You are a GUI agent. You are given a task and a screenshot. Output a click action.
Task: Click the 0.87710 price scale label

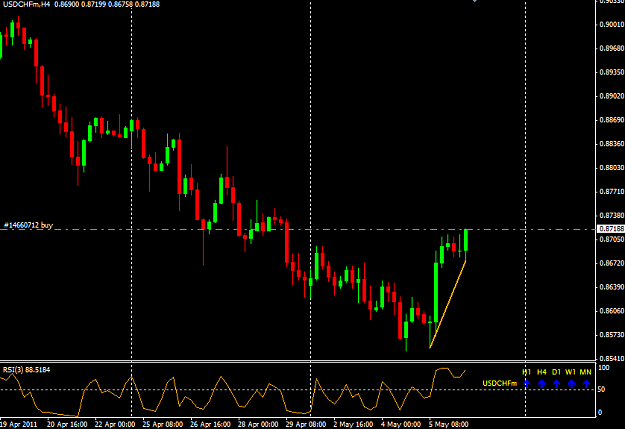pyautogui.click(x=612, y=192)
